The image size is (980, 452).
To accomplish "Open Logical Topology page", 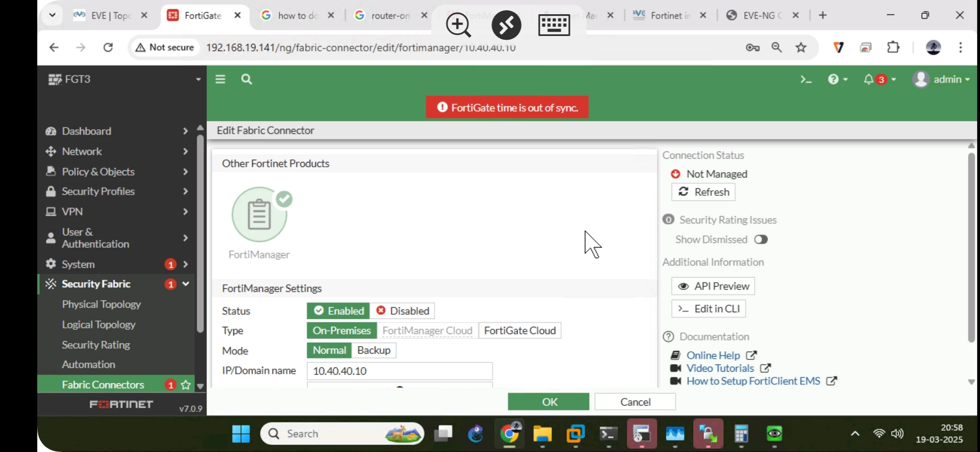I will pos(99,325).
